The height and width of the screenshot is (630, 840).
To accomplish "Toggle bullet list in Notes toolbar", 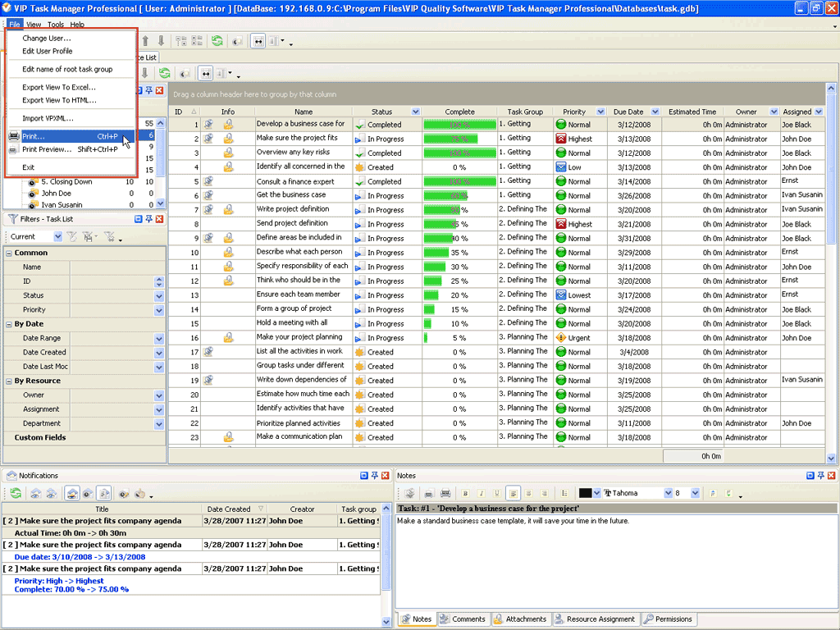I will tap(564, 493).
